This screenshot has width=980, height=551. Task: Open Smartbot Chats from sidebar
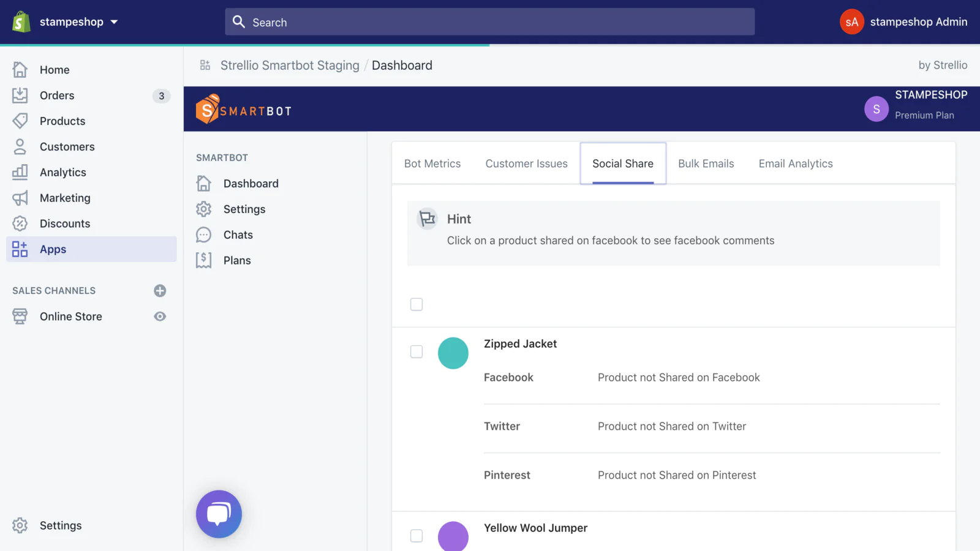pyautogui.click(x=238, y=235)
